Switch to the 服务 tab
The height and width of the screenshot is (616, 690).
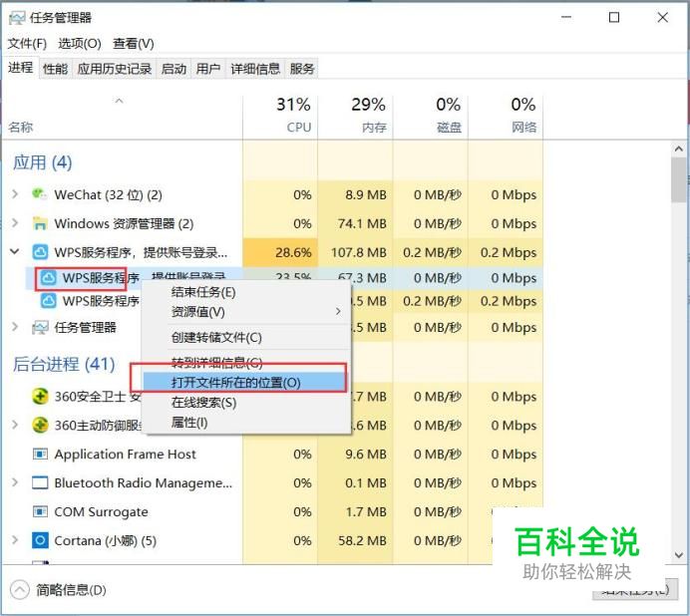(302, 69)
